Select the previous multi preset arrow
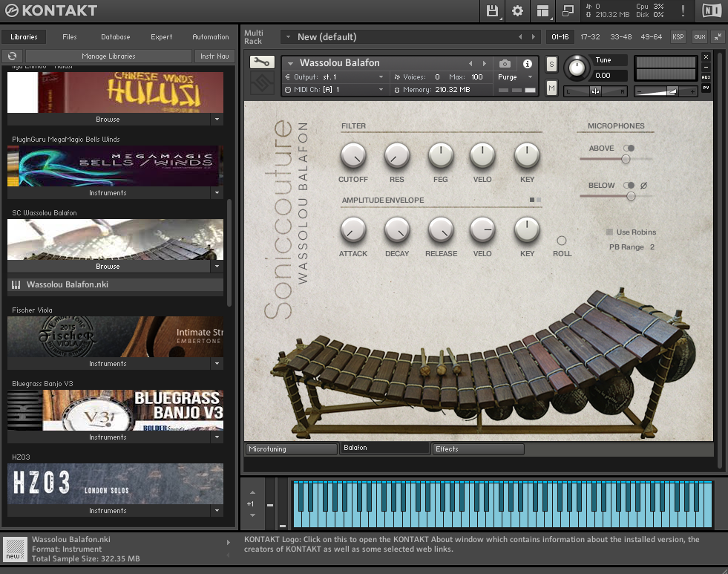Image resolution: width=728 pixels, height=574 pixels. pyautogui.click(x=520, y=36)
